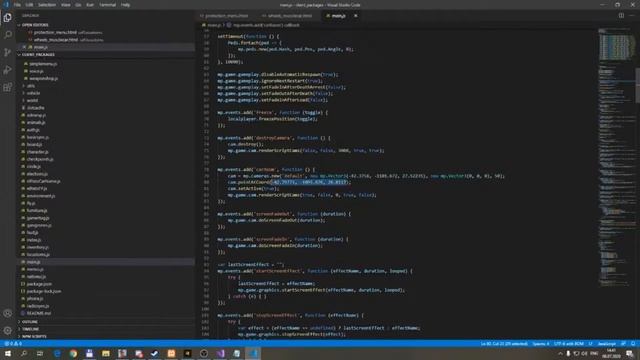Open the Run and Debug view
This screenshot has width=640, height=360.
(7, 70)
